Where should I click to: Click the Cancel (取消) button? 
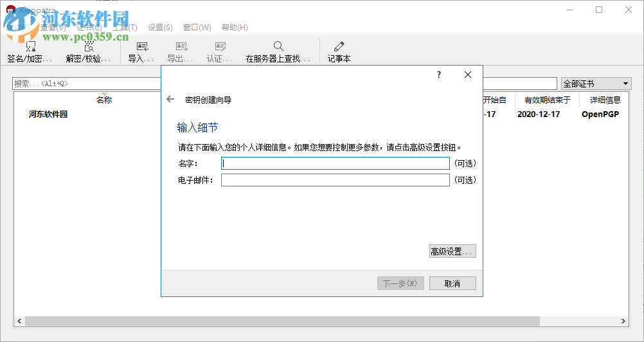(x=452, y=283)
